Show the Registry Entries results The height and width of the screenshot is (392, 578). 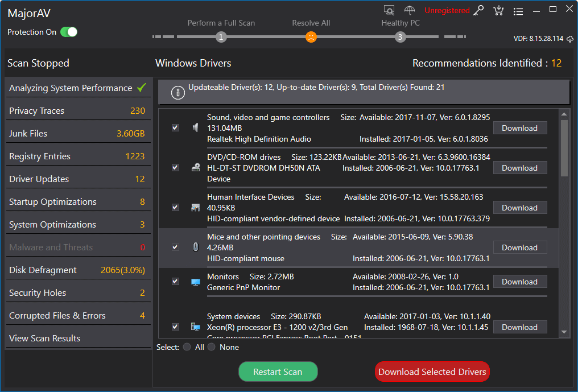[x=78, y=156]
